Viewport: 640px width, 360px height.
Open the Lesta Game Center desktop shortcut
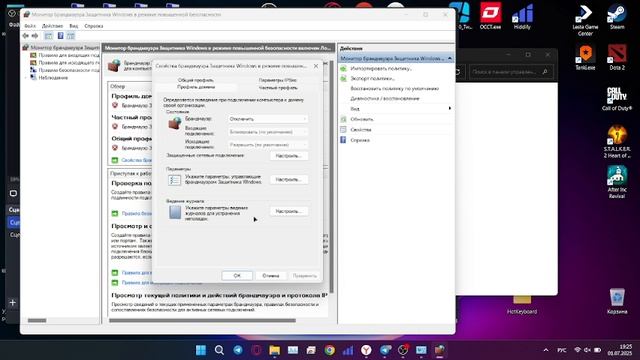[x=585, y=19]
